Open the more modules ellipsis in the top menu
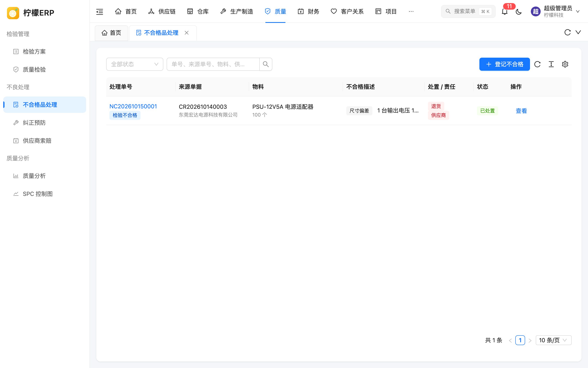This screenshot has width=588, height=368. [x=411, y=11]
